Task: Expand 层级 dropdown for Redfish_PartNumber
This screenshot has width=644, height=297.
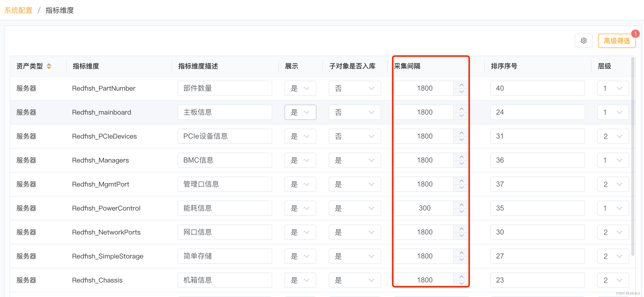Action: coord(613,88)
